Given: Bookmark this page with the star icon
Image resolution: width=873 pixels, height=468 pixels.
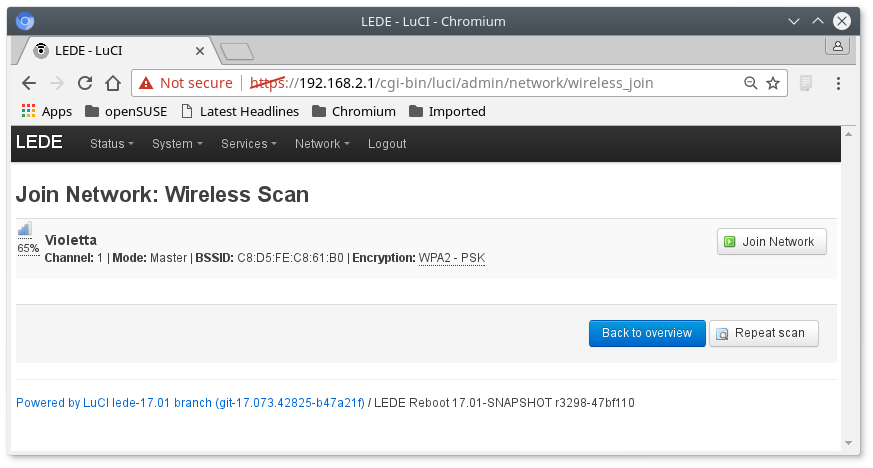Looking at the screenshot, I should tap(773, 83).
